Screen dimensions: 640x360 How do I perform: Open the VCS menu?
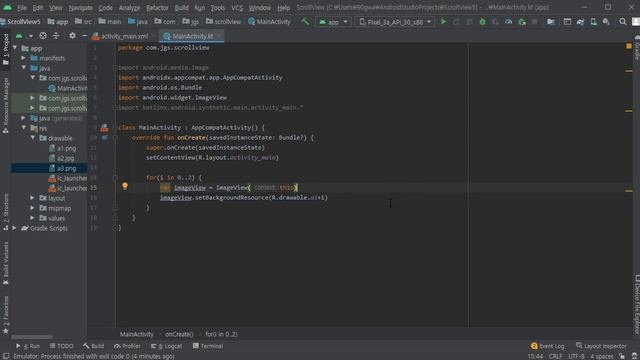(x=237, y=8)
